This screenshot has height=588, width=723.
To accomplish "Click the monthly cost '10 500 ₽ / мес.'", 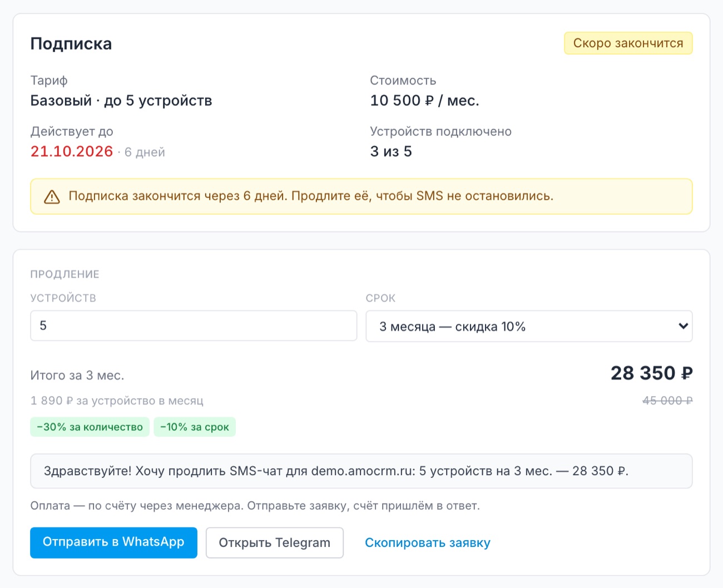I will (425, 101).
